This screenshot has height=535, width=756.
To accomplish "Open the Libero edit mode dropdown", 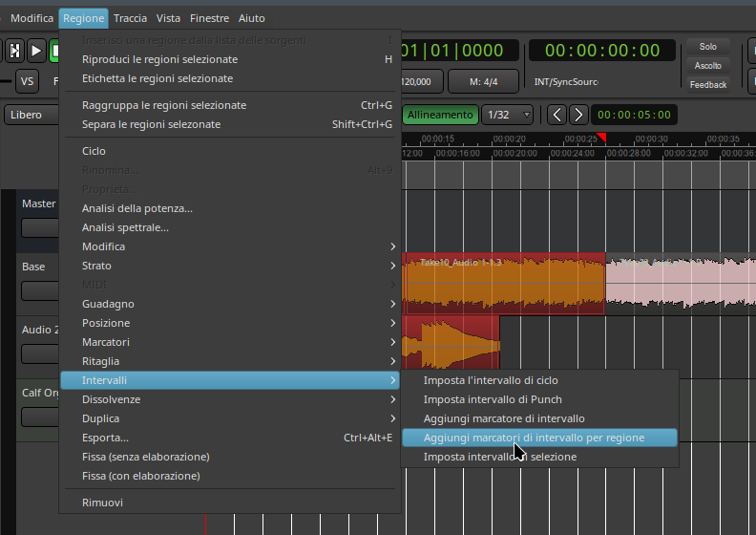I will (29, 115).
